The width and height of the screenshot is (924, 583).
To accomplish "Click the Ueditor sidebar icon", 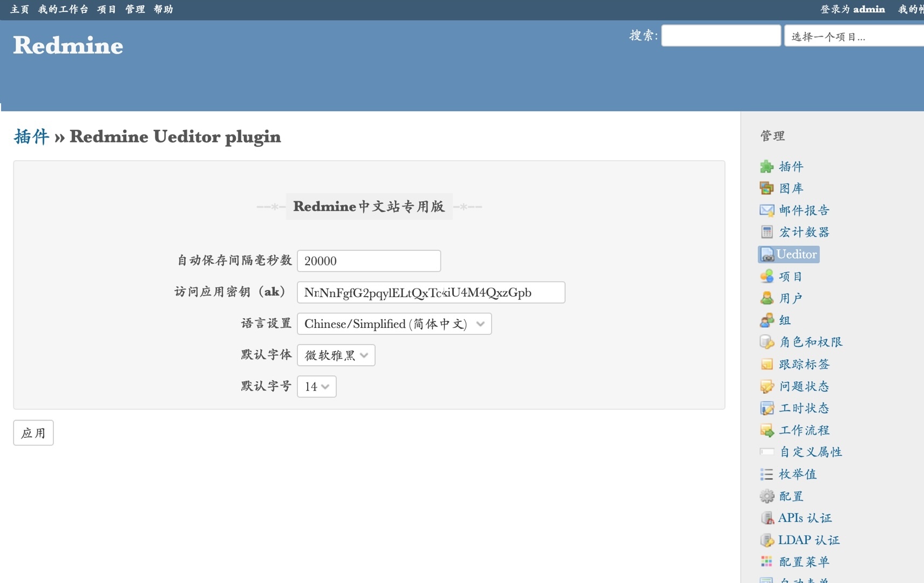I will (x=766, y=255).
